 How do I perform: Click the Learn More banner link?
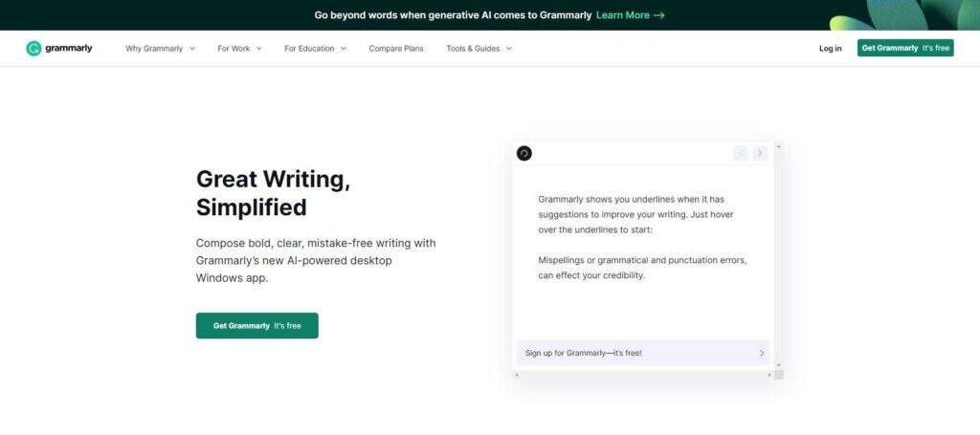coord(630,15)
